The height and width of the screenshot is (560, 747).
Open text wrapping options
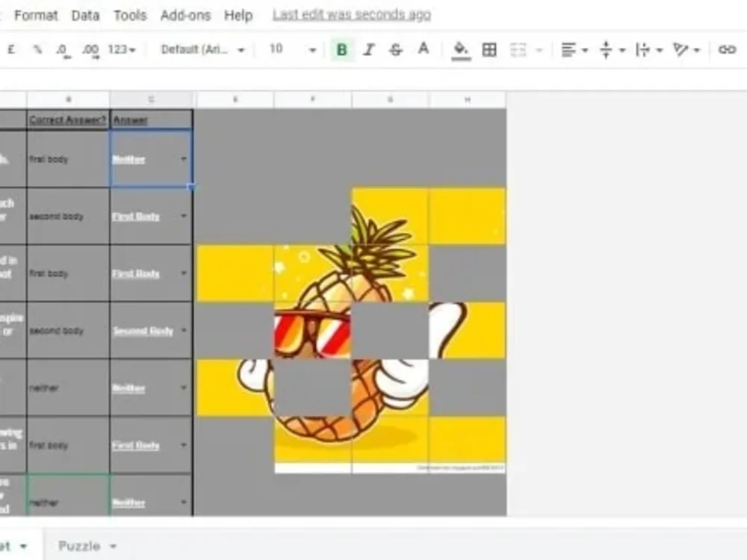pyautogui.click(x=649, y=49)
